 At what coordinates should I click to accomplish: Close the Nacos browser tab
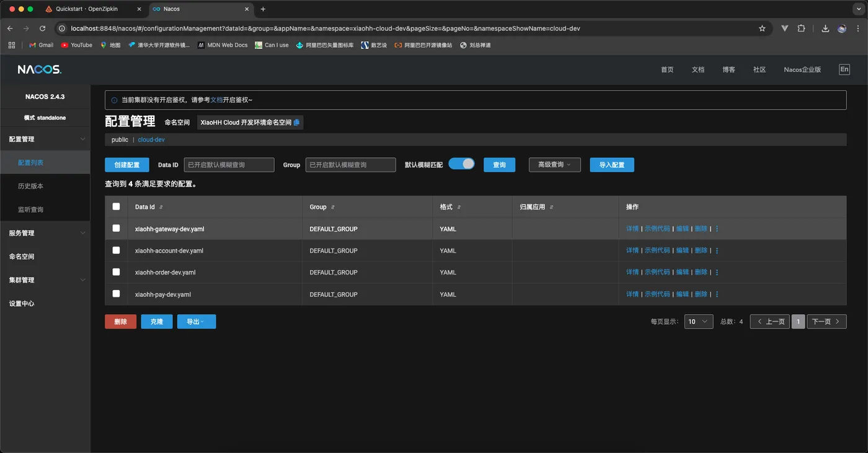tap(247, 9)
